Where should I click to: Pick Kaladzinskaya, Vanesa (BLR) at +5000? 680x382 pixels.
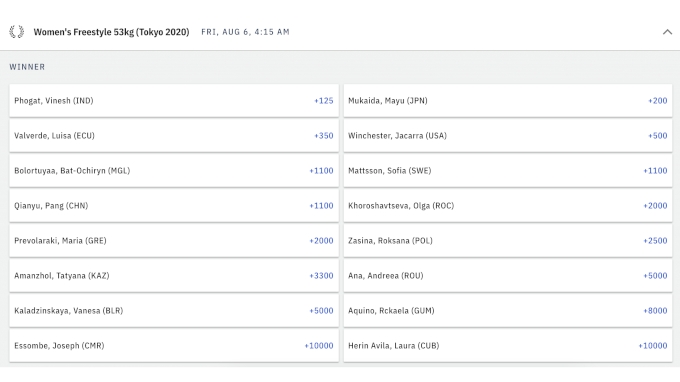pyautogui.click(x=174, y=311)
